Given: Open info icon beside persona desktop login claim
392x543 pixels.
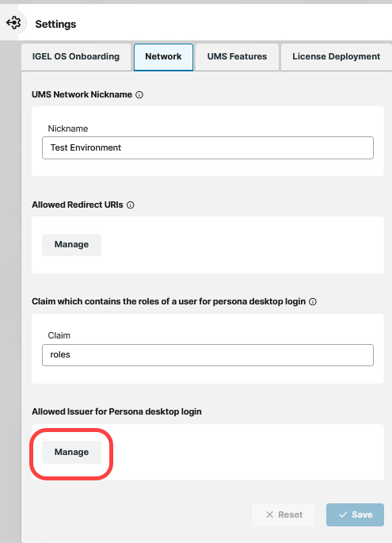Looking at the screenshot, I should pyautogui.click(x=313, y=302).
